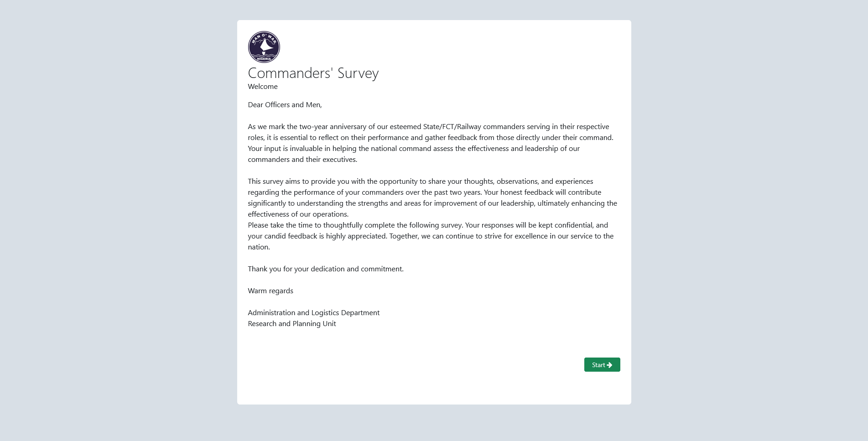Click the Welcome subtitle text
The width and height of the screenshot is (868, 441).
pos(263,87)
